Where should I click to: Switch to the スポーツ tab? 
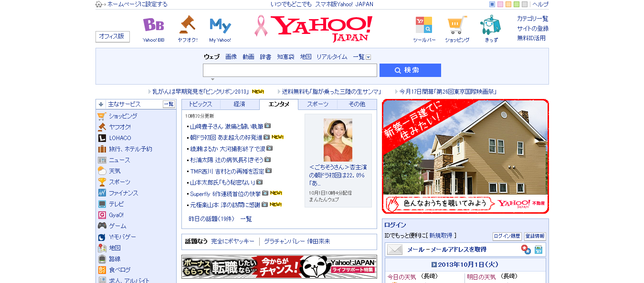tap(318, 104)
